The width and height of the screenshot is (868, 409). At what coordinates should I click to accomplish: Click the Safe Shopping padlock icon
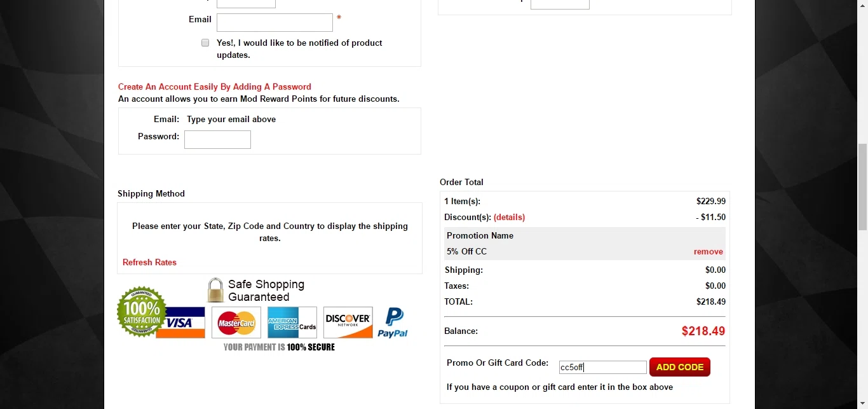point(215,290)
